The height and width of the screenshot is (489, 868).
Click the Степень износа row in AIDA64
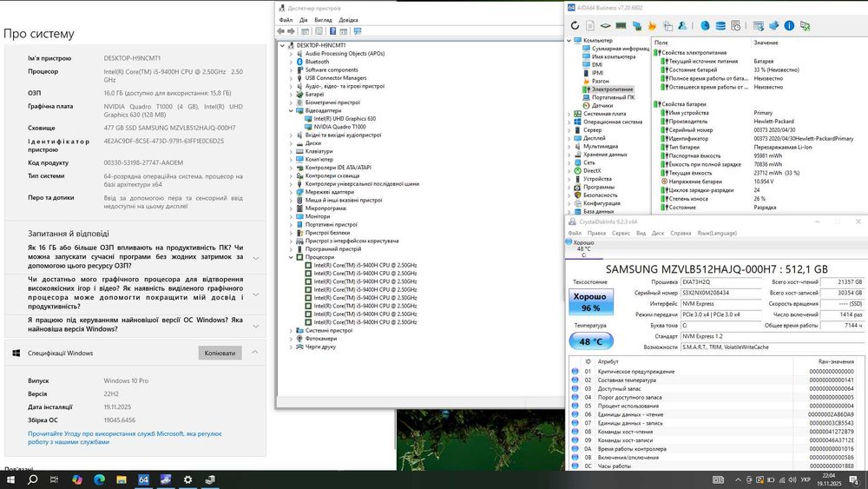click(x=757, y=199)
